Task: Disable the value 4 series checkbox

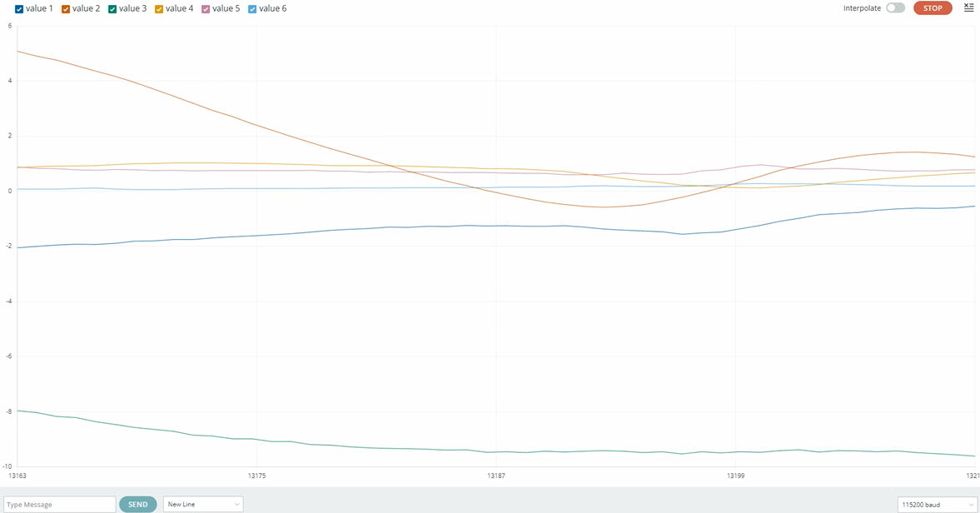Action: tap(159, 8)
